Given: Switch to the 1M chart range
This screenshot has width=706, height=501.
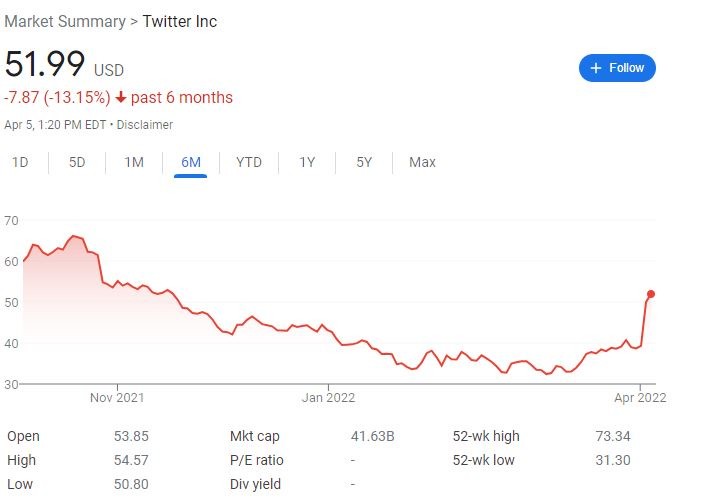Looking at the screenshot, I should click(x=134, y=162).
